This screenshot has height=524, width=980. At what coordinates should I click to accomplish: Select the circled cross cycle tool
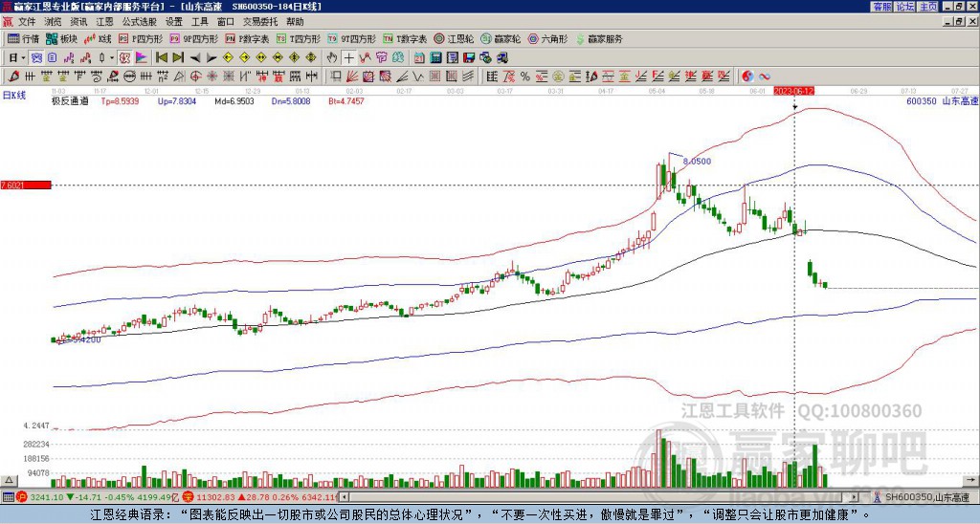pos(195,76)
